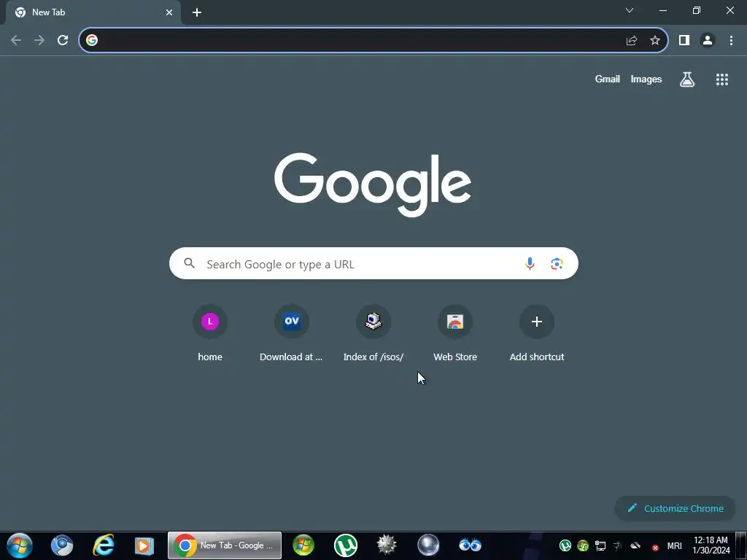Start voice search with the microphone icon
The image size is (747, 560).
pyautogui.click(x=530, y=263)
